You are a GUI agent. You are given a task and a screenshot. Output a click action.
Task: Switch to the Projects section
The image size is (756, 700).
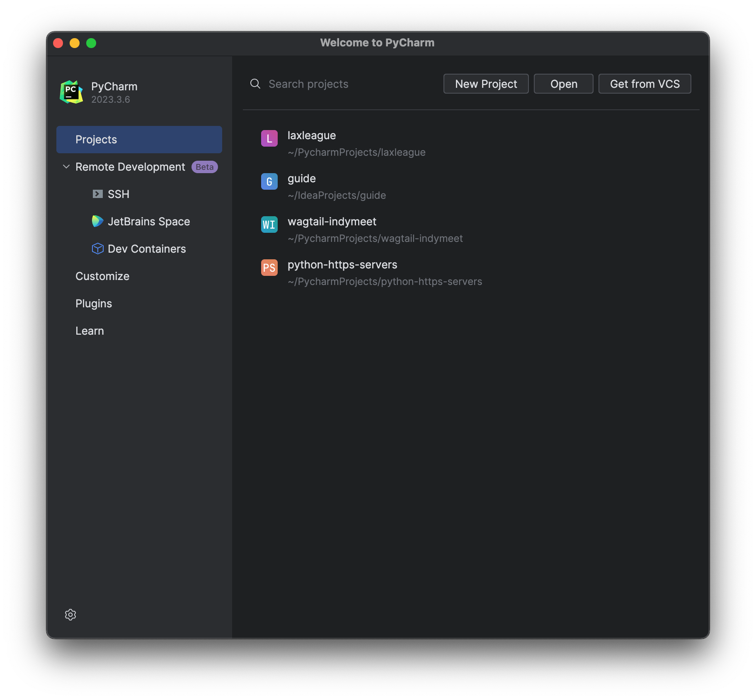coord(96,139)
